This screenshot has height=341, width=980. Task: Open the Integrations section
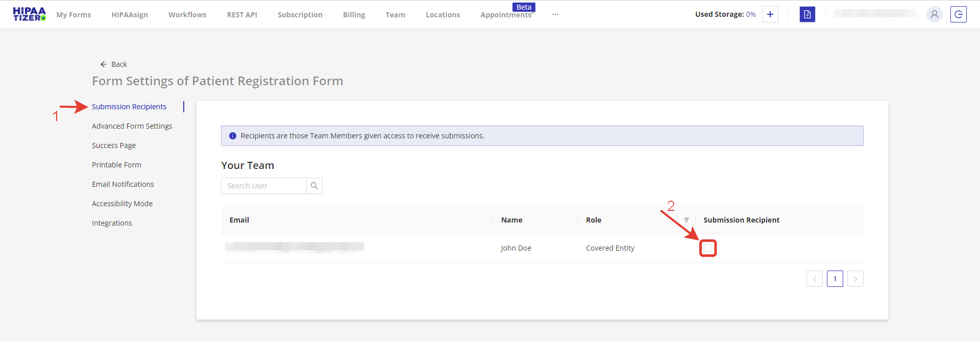[x=112, y=223]
